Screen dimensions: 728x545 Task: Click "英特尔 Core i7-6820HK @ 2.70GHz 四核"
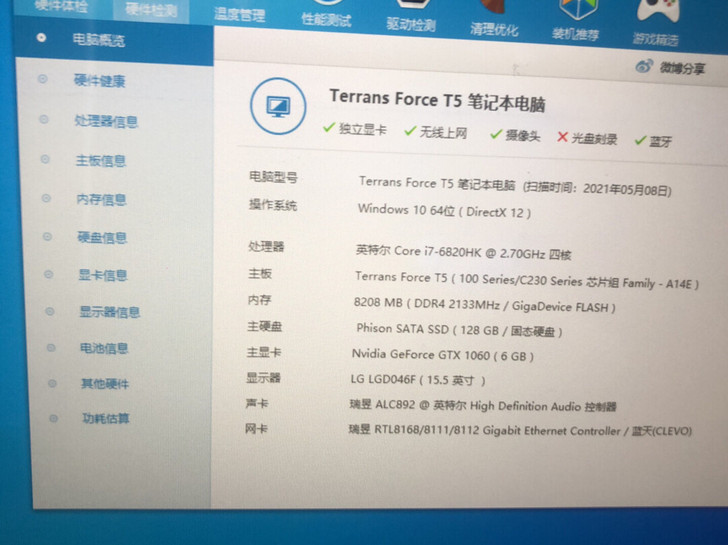pos(464,253)
